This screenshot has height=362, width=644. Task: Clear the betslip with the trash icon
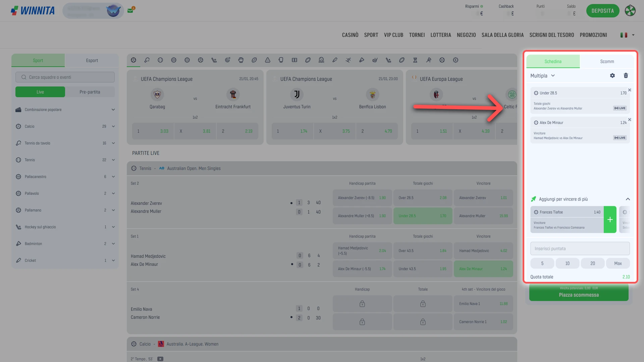coord(626,76)
